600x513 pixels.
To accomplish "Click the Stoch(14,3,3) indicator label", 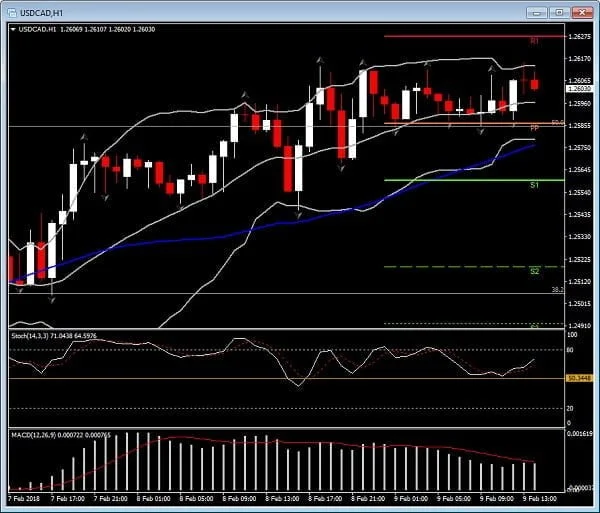I will click(x=54, y=336).
